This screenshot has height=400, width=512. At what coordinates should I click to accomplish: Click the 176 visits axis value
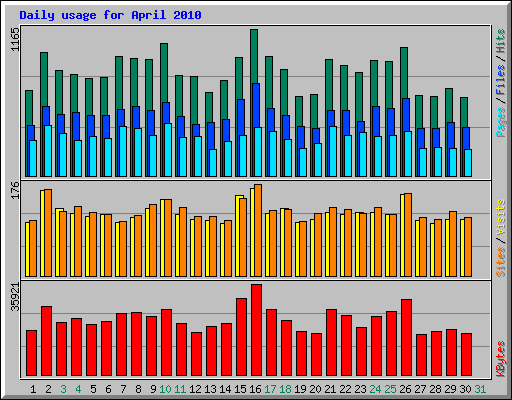point(15,190)
